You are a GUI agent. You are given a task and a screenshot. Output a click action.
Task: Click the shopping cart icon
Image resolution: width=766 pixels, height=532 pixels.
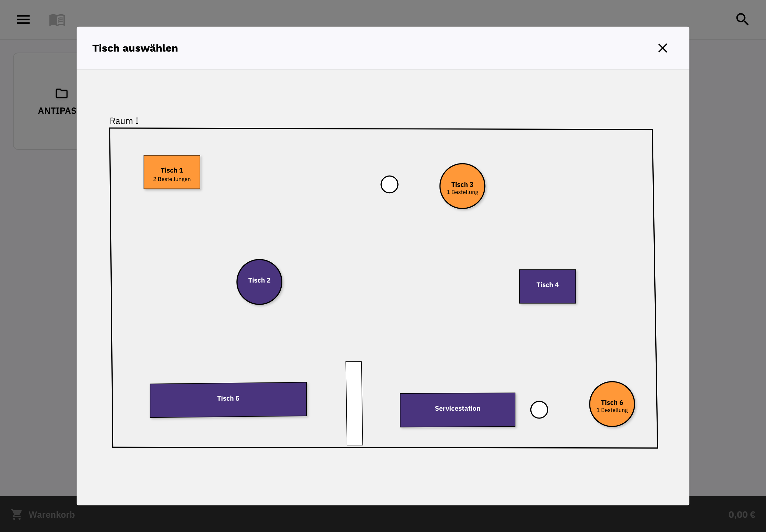(x=16, y=514)
